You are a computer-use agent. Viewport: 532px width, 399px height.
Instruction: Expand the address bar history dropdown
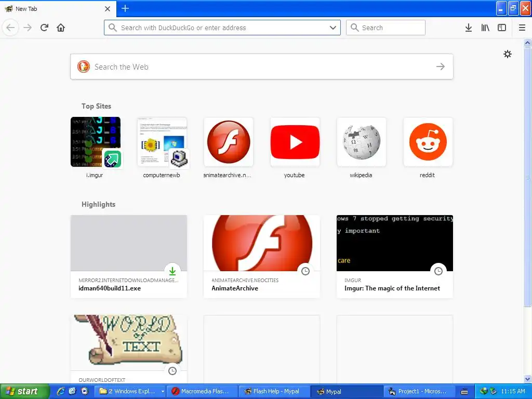click(333, 28)
